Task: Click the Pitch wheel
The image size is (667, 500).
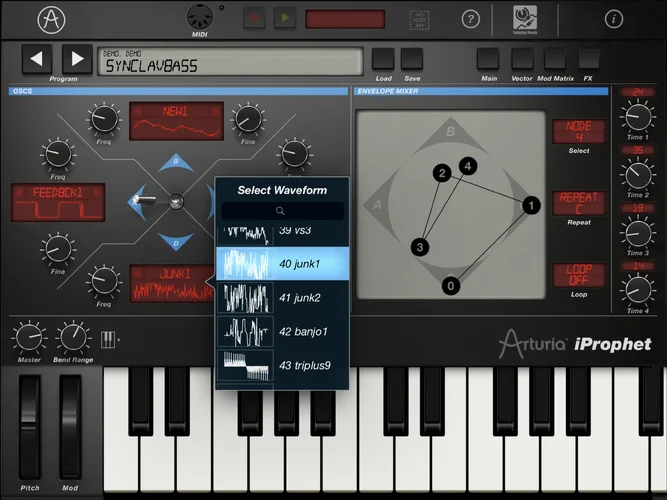Action: tap(29, 427)
